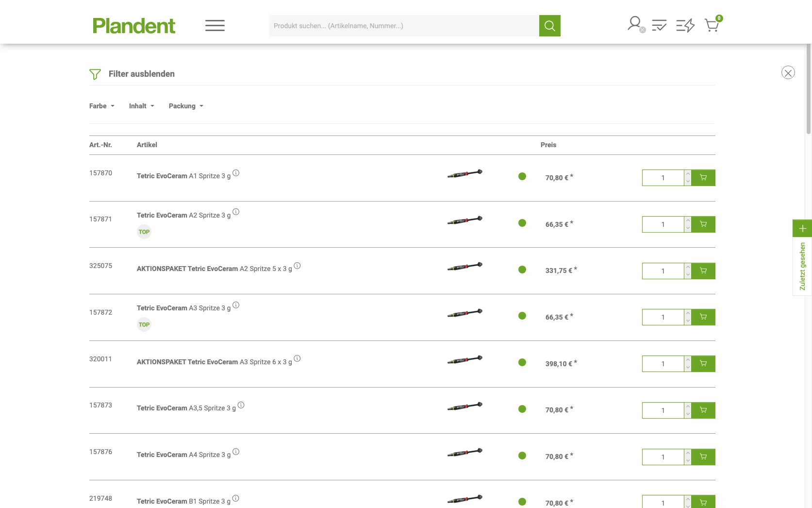Click quantity field for article 325075
Viewport: 812px width, 508px height.
pos(663,271)
